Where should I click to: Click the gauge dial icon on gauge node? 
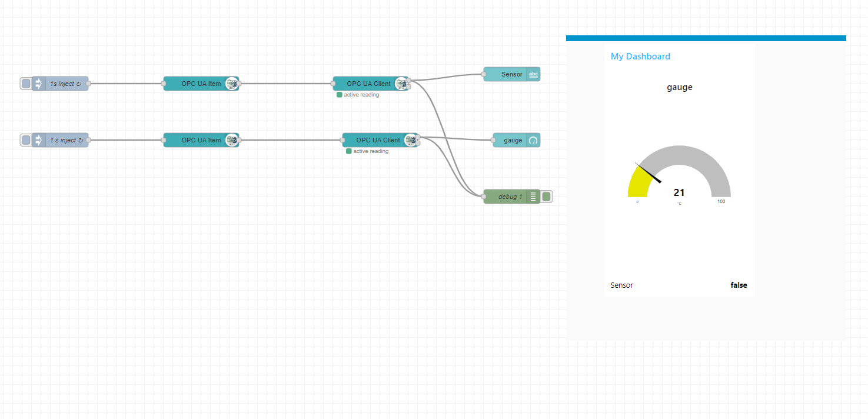click(533, 140)
